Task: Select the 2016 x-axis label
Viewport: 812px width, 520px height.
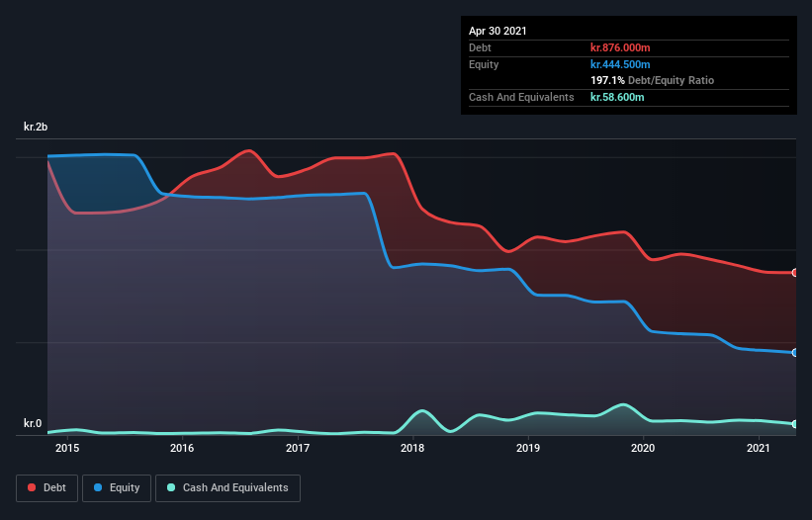Action: click(182, 448)
